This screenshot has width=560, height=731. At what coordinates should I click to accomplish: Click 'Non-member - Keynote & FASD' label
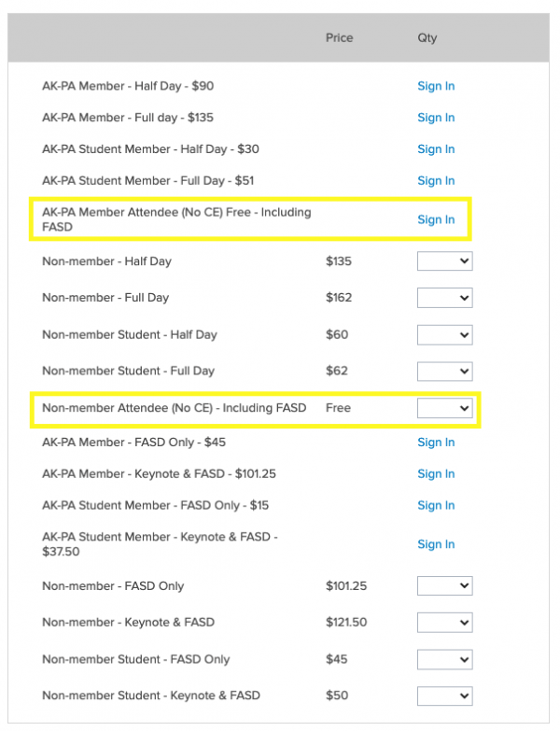click(x=129, y=623)
